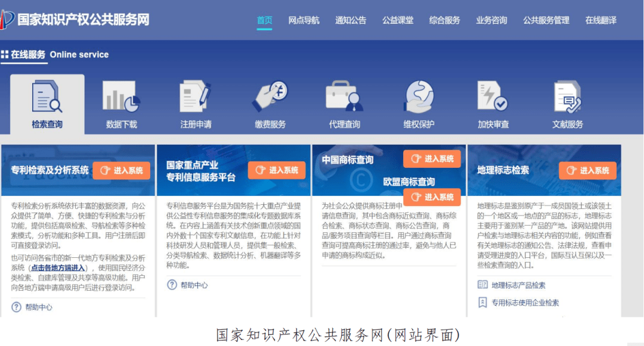Click the 专用标志使用企业检索 bookmark icon

click(482, 303)
